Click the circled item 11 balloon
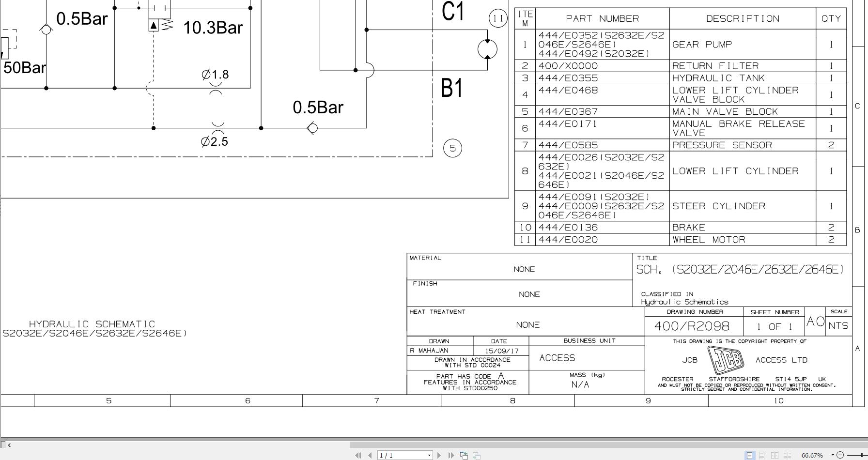 (497, 18)
